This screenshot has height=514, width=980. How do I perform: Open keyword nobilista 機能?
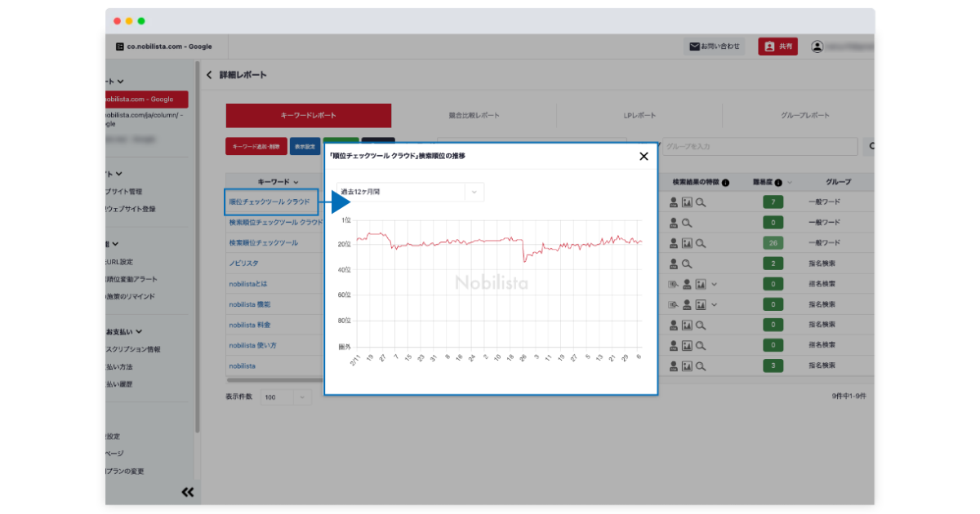tap(249, 304)
